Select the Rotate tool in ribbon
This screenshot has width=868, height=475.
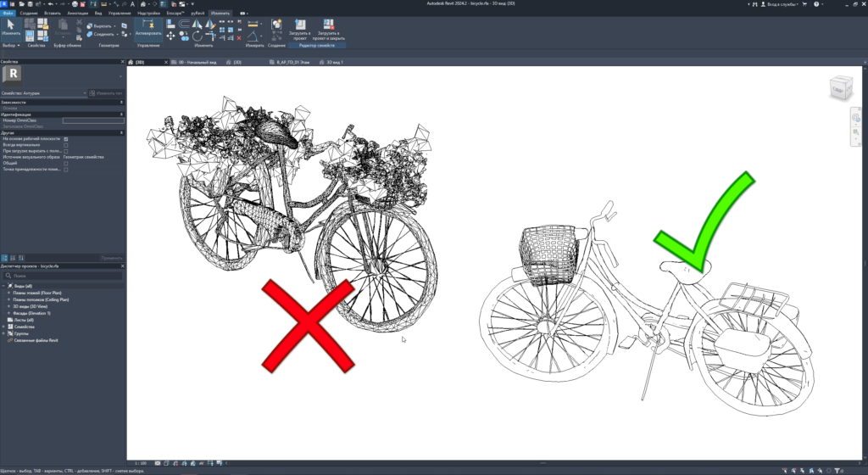pos(197,36)
